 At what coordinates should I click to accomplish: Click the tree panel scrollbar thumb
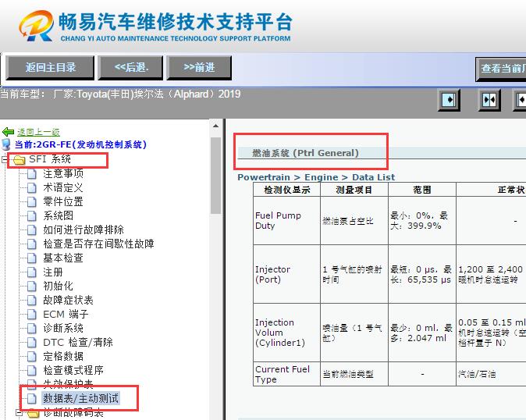[215, 175]
